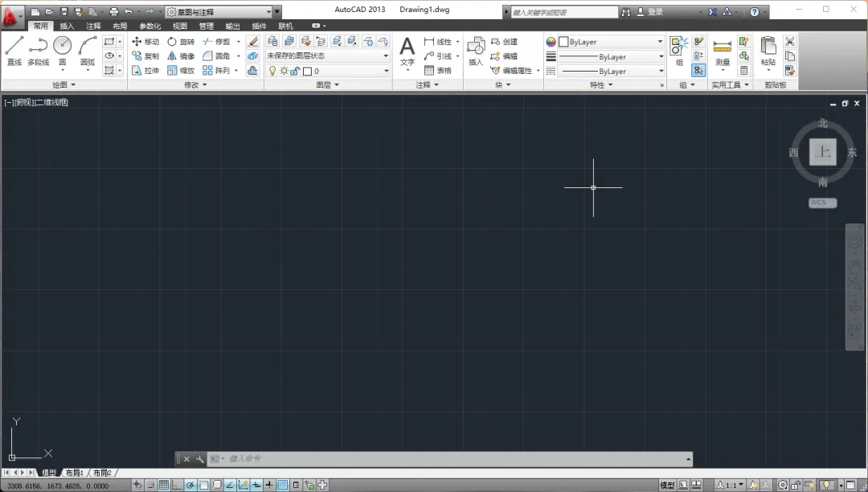Image resolution: width=868 pixels, height=492 pixels.
Task: Click the 复制 (Copy) modify tool
Action: [145, 56]
